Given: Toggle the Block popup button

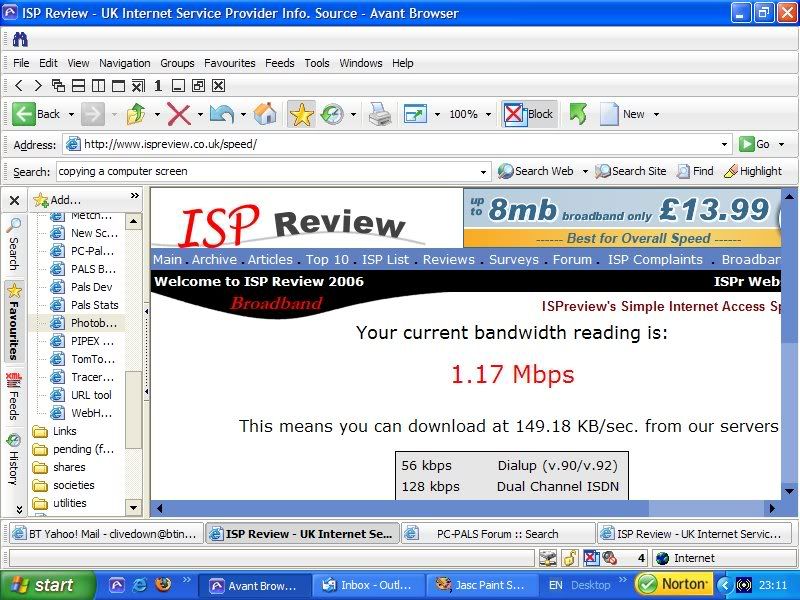Looking at the screenshot, I should tap(529, 114).
